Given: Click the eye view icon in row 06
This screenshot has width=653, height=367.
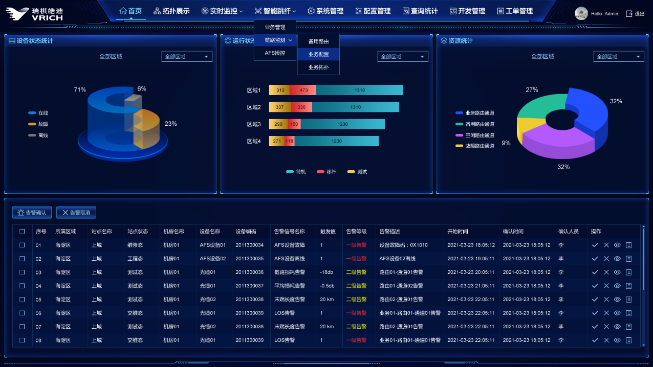Looking at the screenshot, I should point(617,313).
